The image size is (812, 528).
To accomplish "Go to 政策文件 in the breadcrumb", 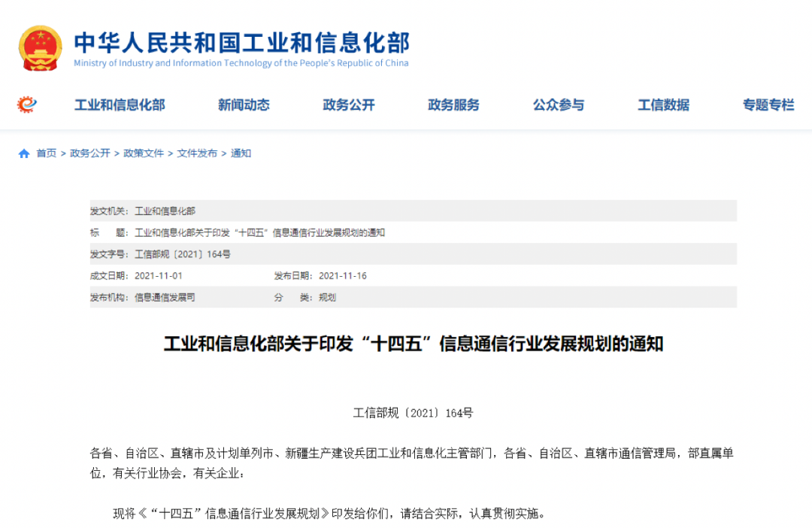I will pyautogui.click(x=144, y=153).
